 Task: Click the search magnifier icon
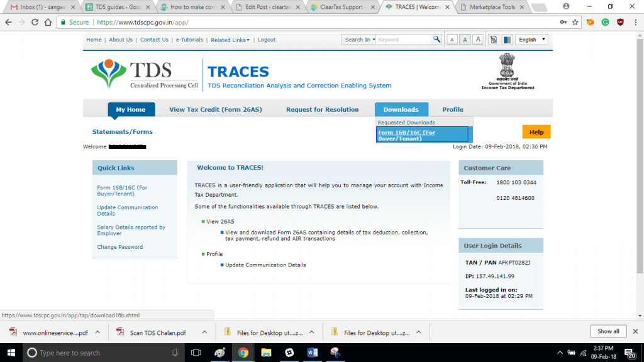pyautogui.click(x=436, y=40)
